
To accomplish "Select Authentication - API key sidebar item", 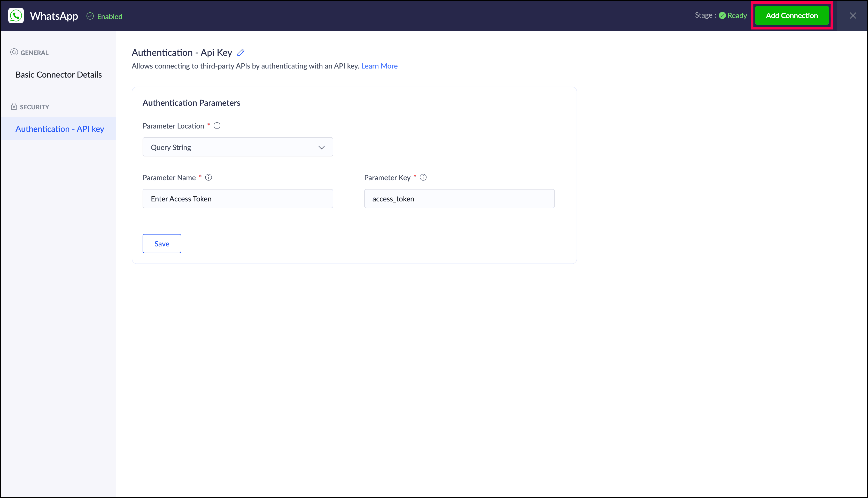I will click(59, 129).
